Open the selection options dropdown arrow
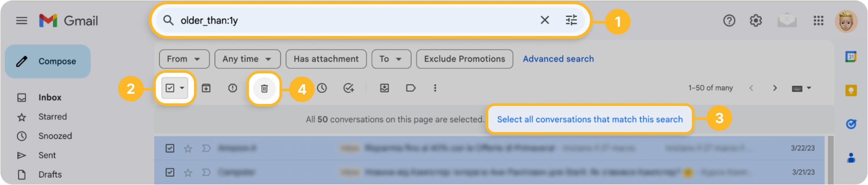 [183, 88]
